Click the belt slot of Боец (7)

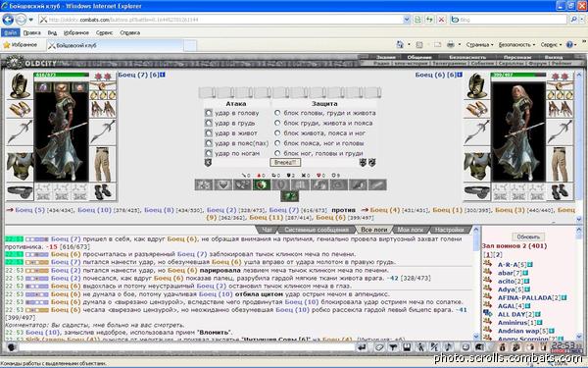(20, 192)
